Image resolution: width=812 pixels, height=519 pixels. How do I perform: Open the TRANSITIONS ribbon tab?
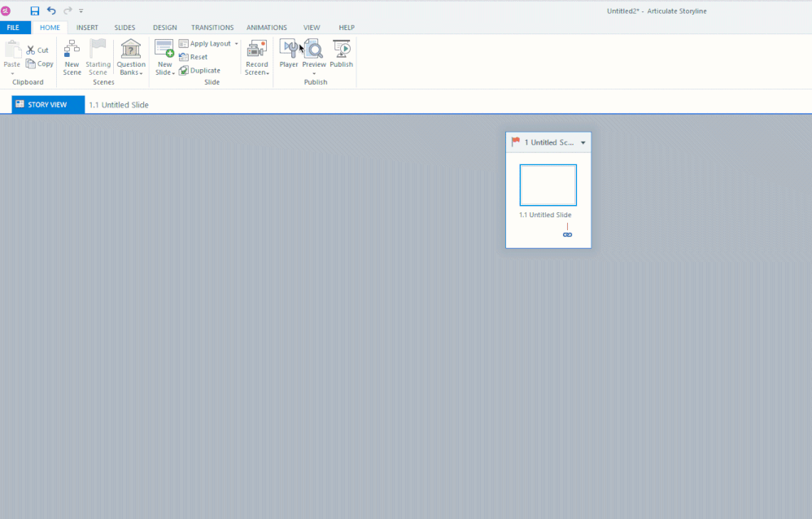point(212,28)
